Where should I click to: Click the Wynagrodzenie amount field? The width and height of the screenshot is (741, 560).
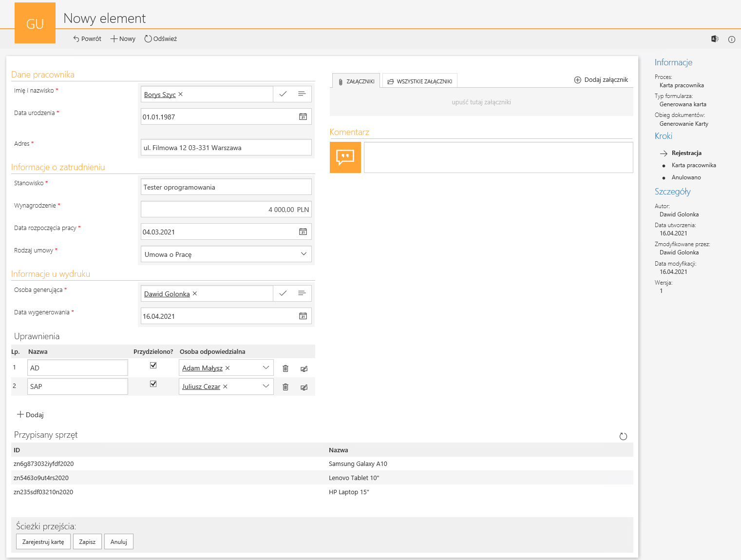tap(226, 209)
